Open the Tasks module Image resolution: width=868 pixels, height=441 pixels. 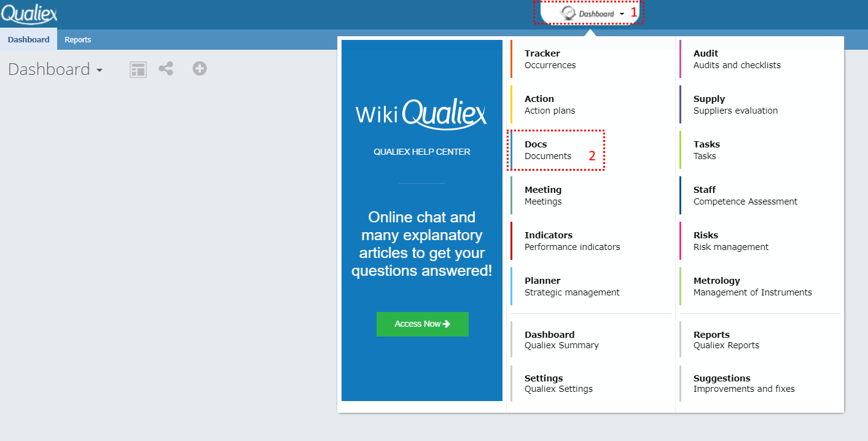click(760, 150)
